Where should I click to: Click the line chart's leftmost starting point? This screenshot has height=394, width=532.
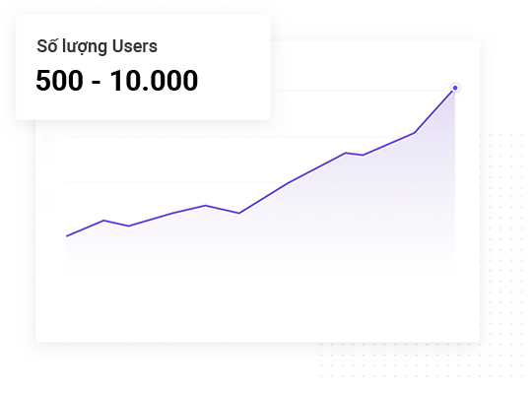pyautogui.click(x=67, y=235)
